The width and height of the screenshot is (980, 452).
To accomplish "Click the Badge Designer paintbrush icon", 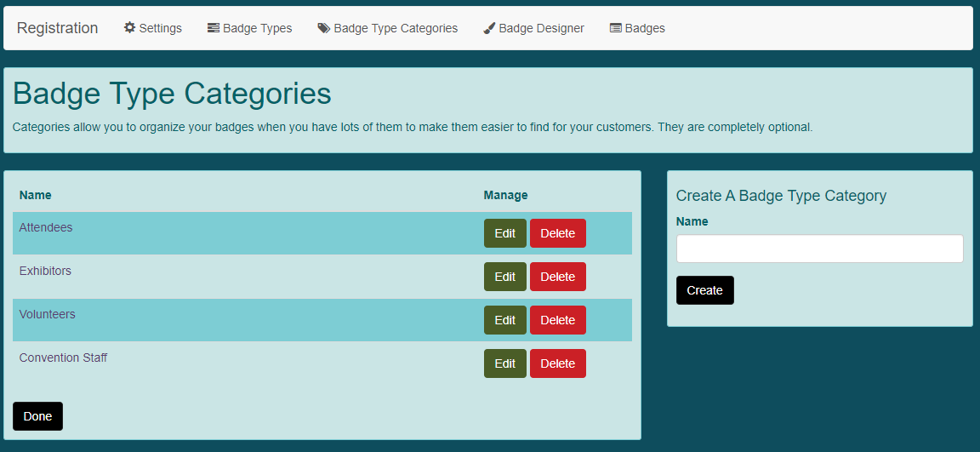I will (x=489, y=28).
